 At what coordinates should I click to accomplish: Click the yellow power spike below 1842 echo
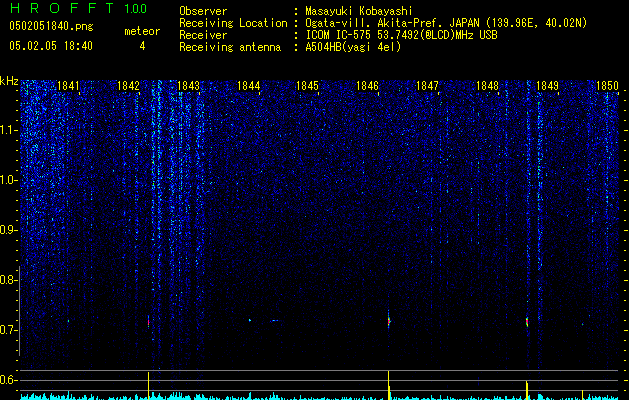(148, 386)
